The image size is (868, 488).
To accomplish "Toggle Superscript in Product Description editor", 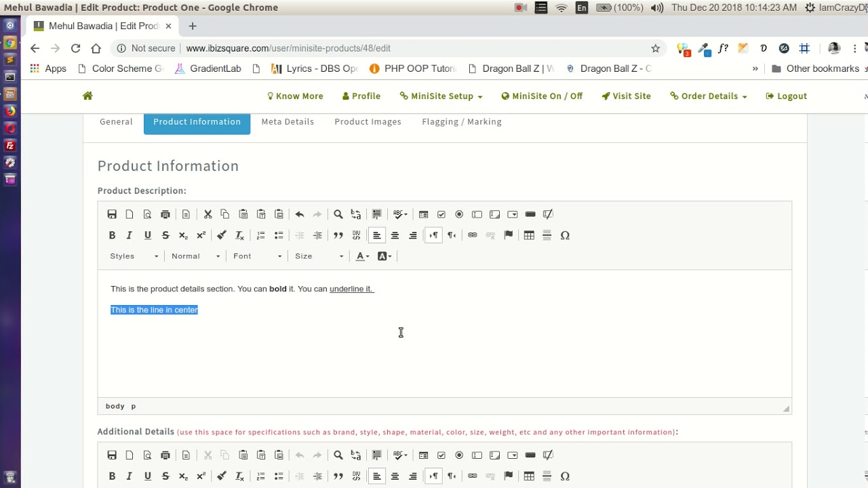I will tap(201, 235).
